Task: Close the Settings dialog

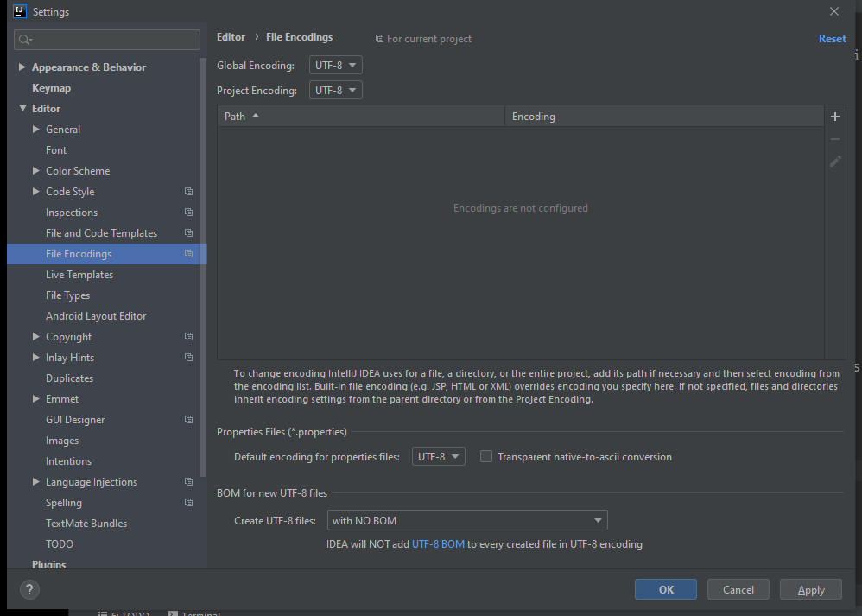Action: [834, 11]
